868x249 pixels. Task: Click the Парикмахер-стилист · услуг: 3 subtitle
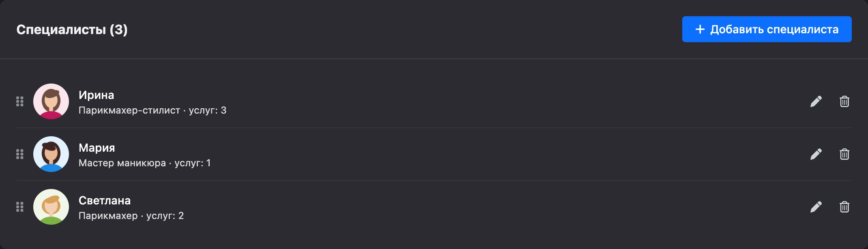[153, 110]
